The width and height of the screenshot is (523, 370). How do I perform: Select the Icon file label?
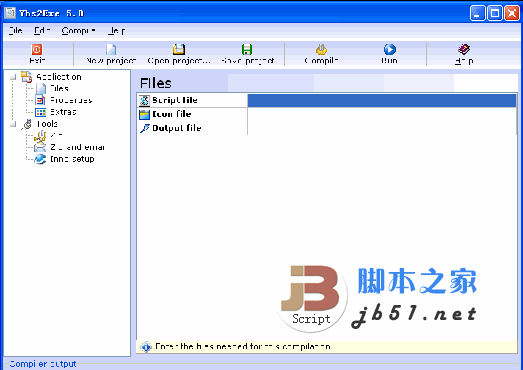coord(172,114)
